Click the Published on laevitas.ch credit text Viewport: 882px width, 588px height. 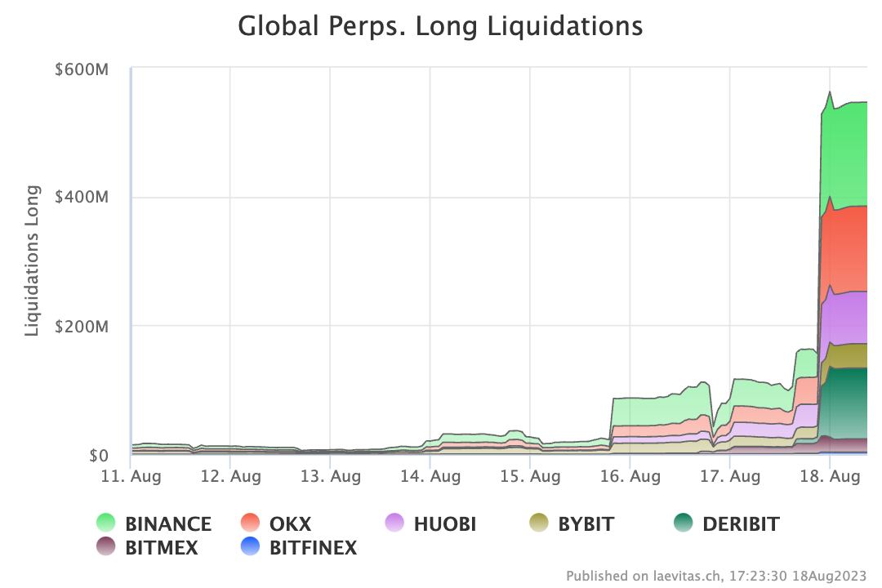(x=716, y=577)
